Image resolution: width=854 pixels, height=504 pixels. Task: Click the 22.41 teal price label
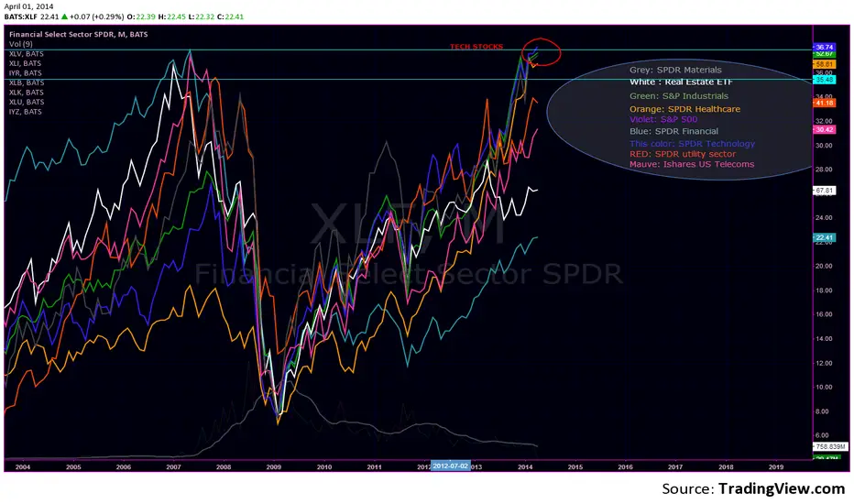pos(825,237)
